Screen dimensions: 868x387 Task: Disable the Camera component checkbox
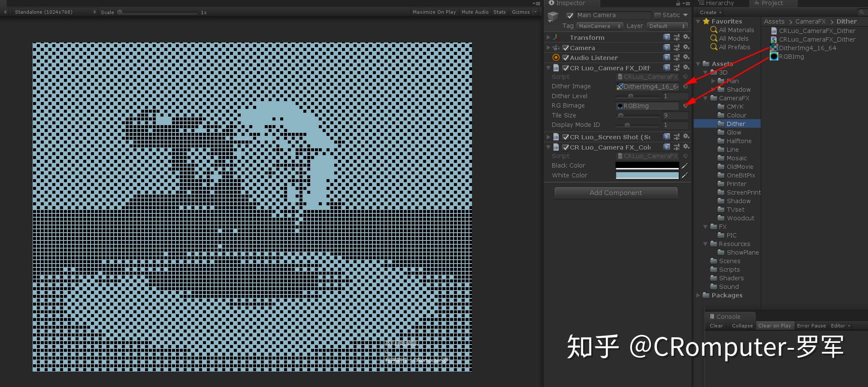565,48
